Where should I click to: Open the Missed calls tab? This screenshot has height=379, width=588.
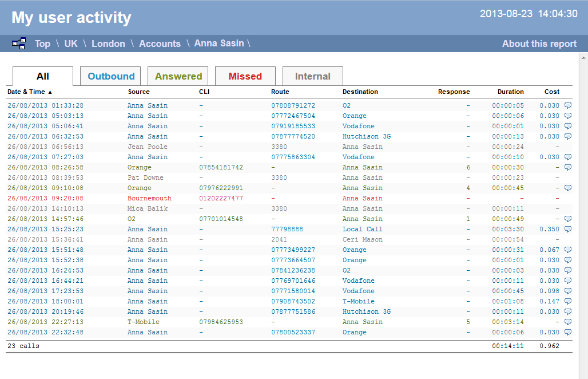pyautogui.click(x=245, y=76)
